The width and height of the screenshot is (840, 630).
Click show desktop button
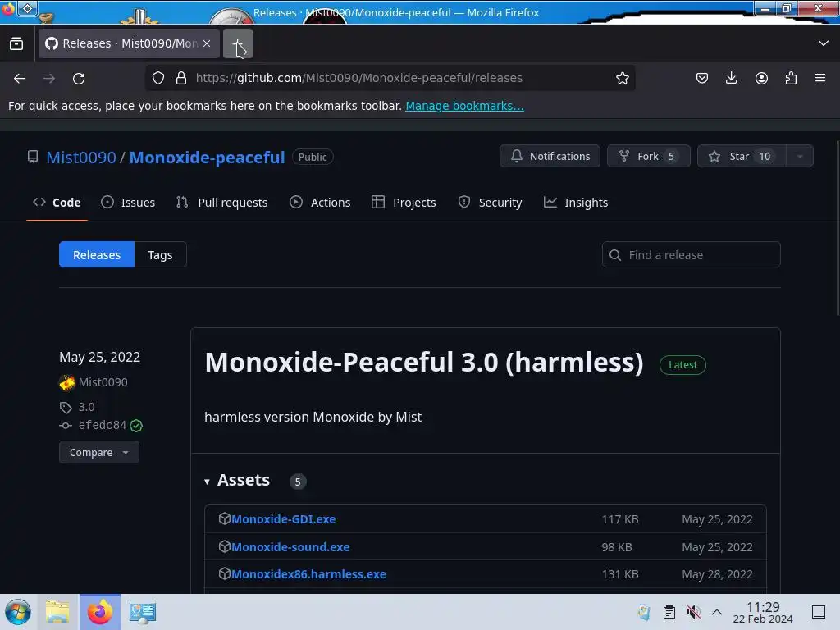click(819, 612)
